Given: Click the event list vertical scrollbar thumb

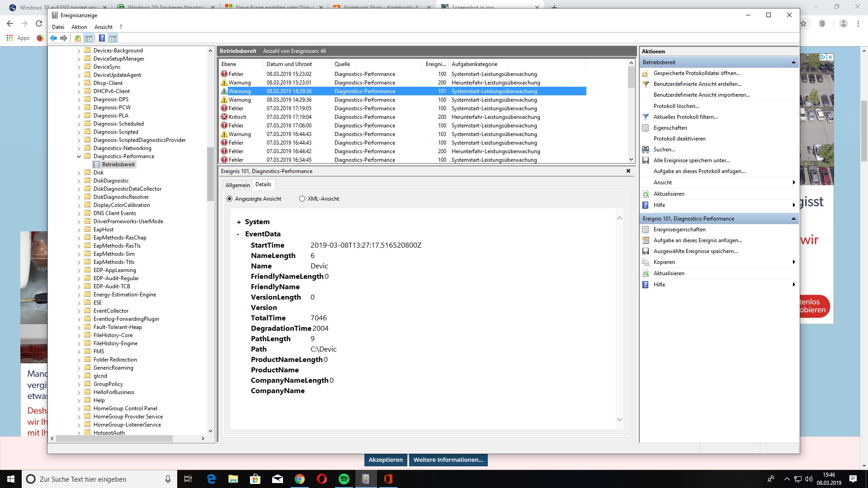Looking at the screenshot, I should [x=631, y=77].
